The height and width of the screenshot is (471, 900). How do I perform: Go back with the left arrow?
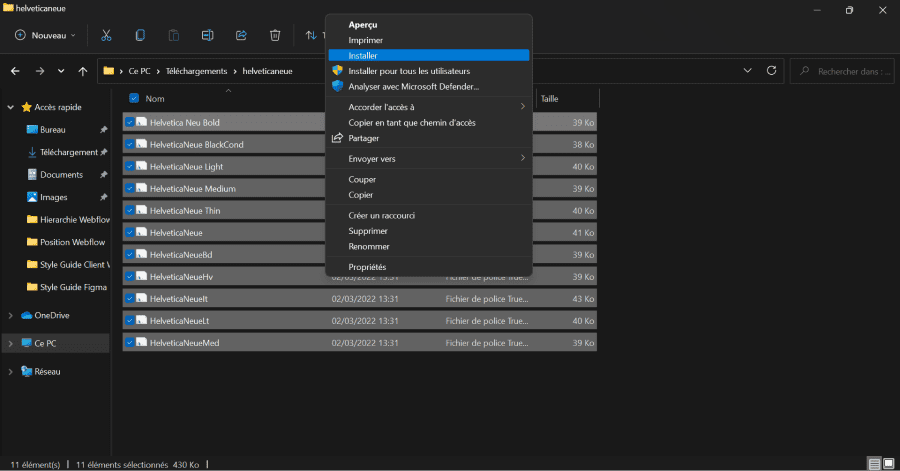coord(15,71)
